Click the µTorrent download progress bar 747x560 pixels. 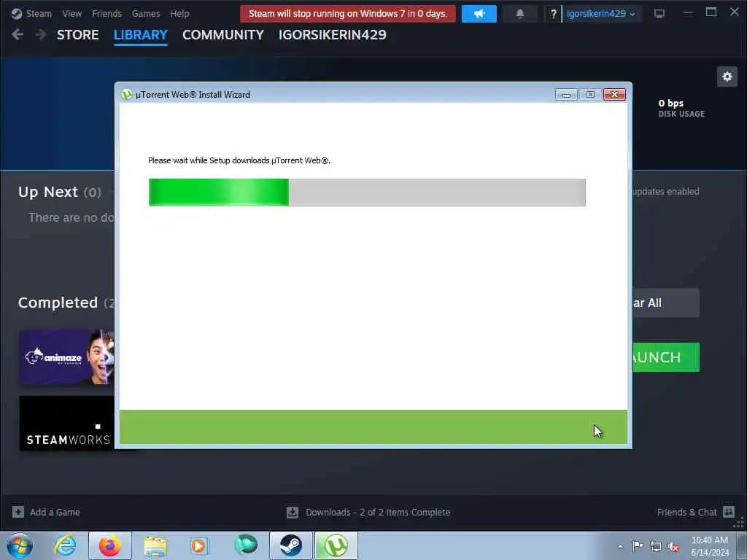click(367, 192)
